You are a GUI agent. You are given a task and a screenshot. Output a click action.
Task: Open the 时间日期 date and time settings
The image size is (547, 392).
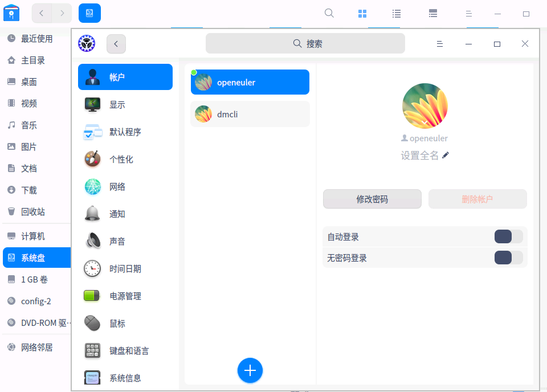[x=125, y=268]
